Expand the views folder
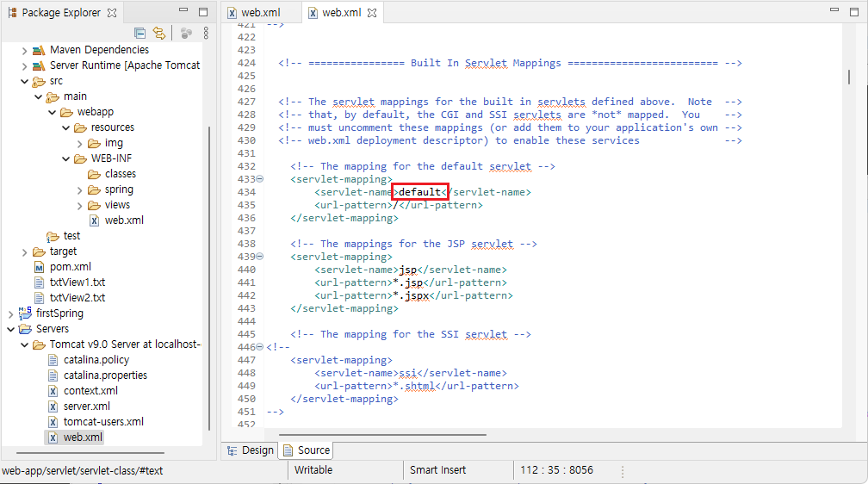 tap(79, 206)
